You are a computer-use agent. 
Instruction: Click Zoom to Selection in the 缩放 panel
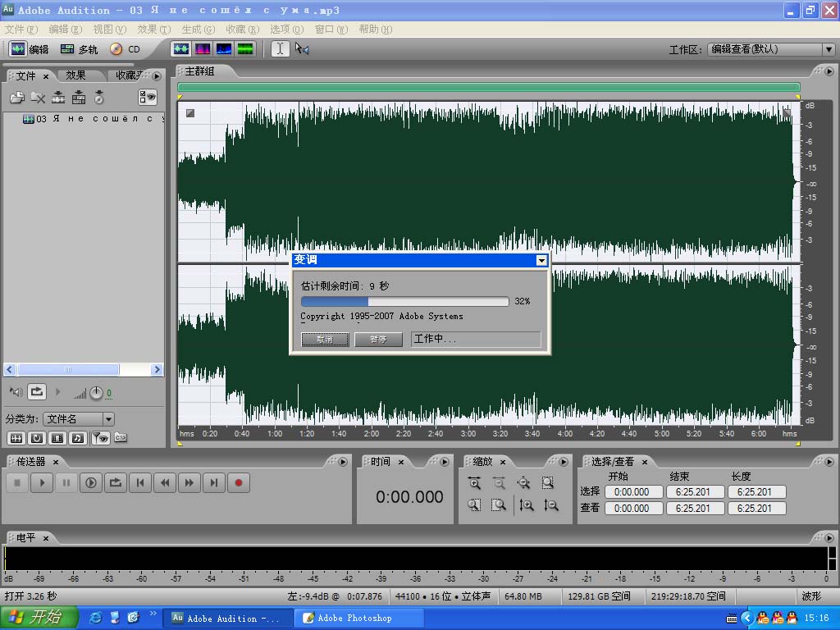(547, 483)
